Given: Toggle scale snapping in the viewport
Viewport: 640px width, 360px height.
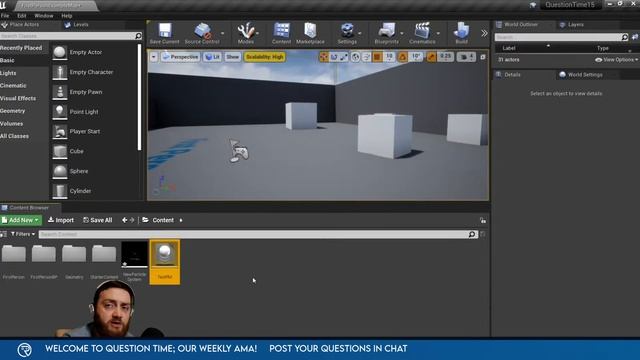Looking at the screenshot, I should (x=431, y=57).
